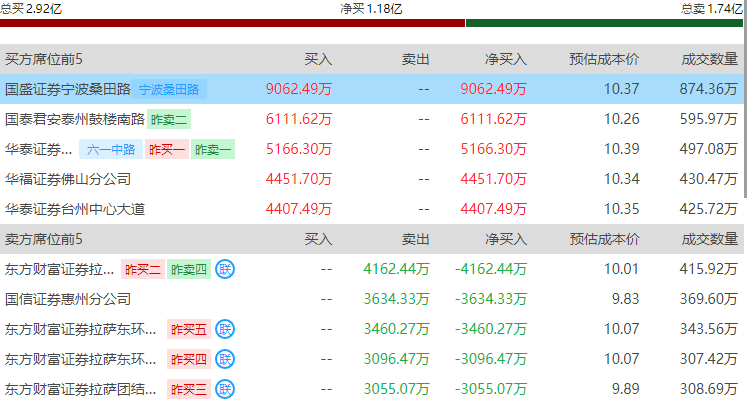747x405 pixels.
Task: Open 东方财富证券拉萨东环... seat with 昨买五 tag
Action: (81, 329)
